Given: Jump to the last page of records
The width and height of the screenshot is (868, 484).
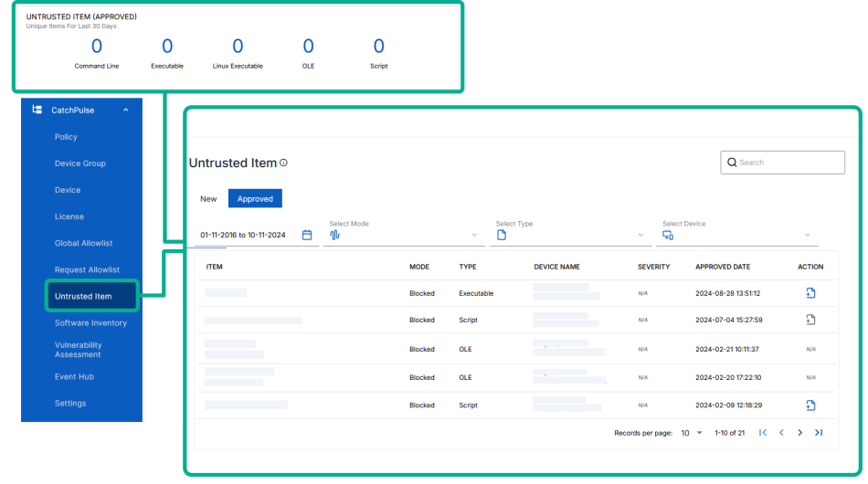Looking at the screenshot, I should tap(819, 433).
